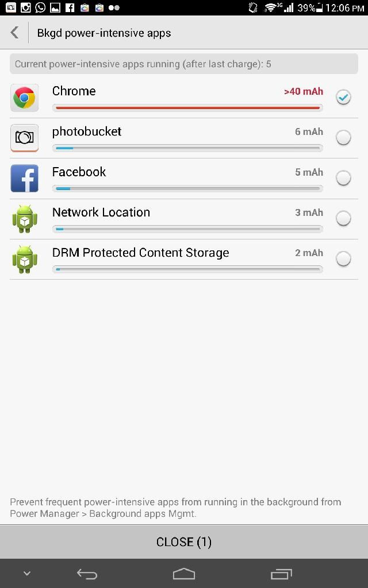Check the DRM Protected Content Storage checkbox
The height and width of the screenshot is (588, 368).
pyautogui.click(x=343, y=259)
